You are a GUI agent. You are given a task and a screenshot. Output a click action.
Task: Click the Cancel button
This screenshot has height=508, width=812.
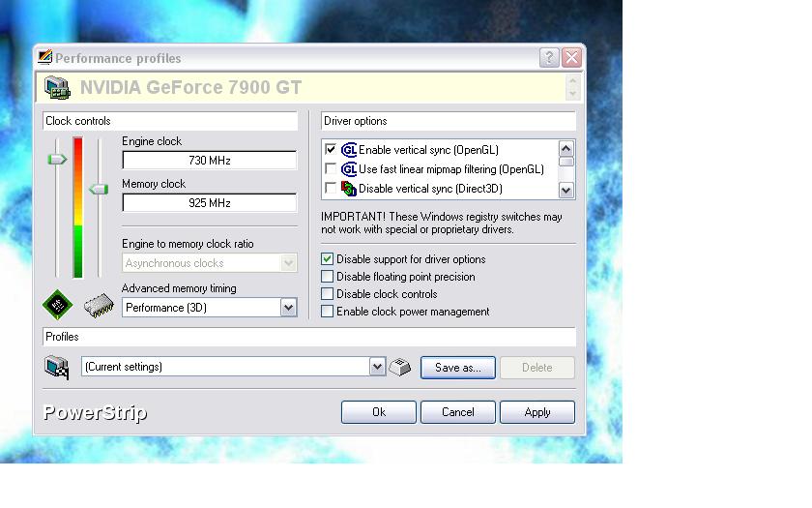458,412
